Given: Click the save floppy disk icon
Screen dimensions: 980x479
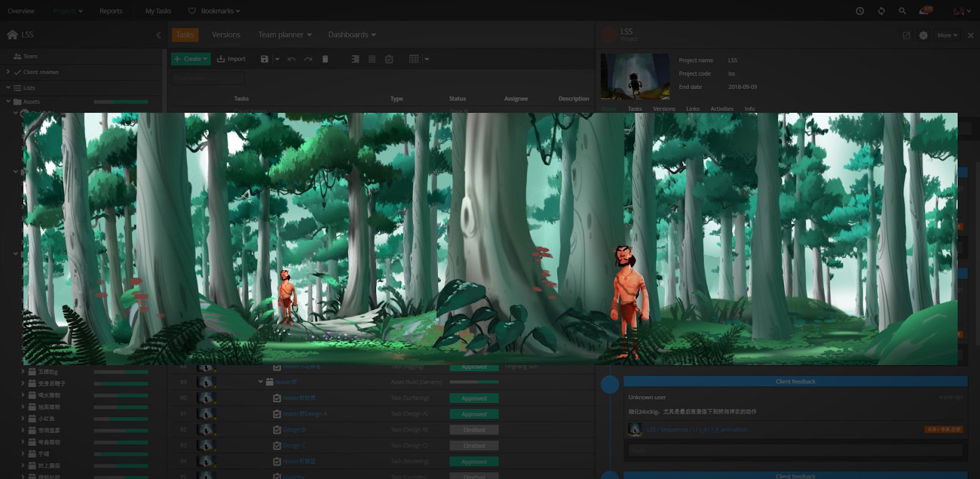Looking at the screenshot, I should click(265, 59).
